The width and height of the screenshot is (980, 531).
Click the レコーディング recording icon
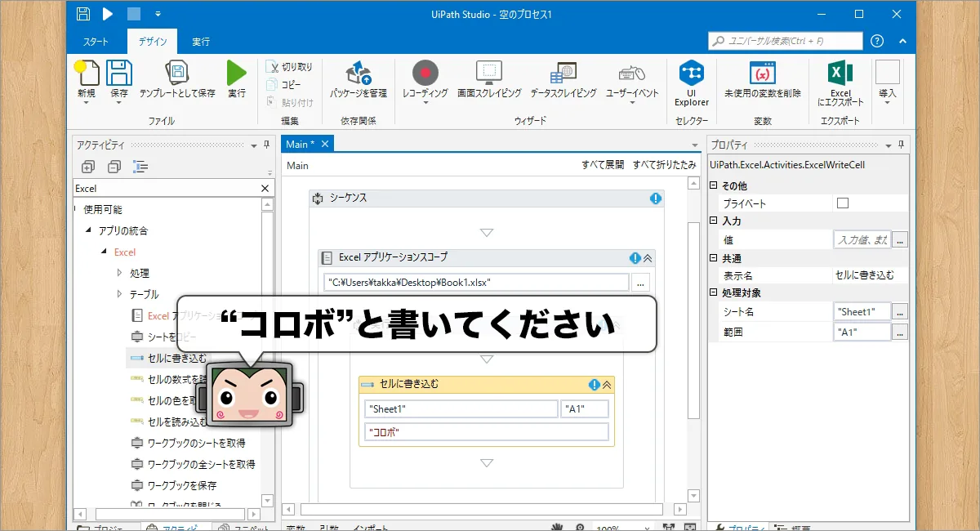point(425,73)
